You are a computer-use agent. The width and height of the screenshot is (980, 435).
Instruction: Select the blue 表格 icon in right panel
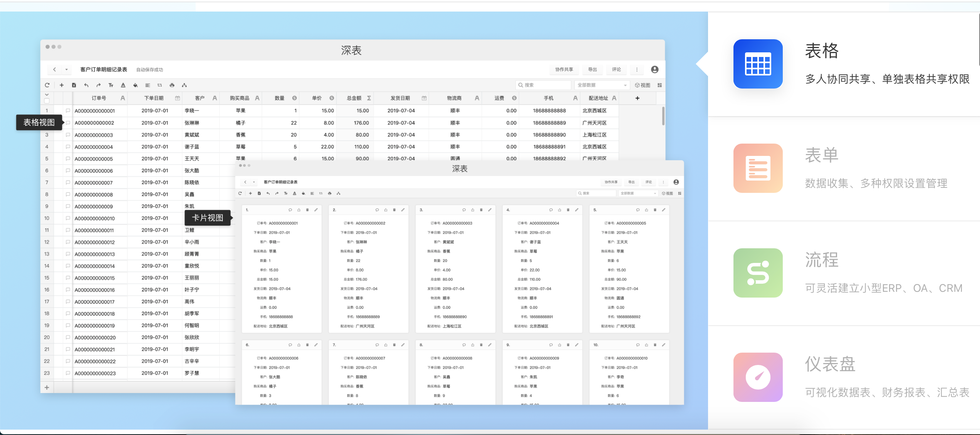click(x=757, y=64)
